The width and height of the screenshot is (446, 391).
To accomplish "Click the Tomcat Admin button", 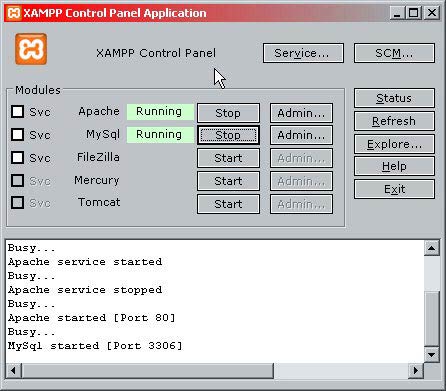I will click(301, 204).
